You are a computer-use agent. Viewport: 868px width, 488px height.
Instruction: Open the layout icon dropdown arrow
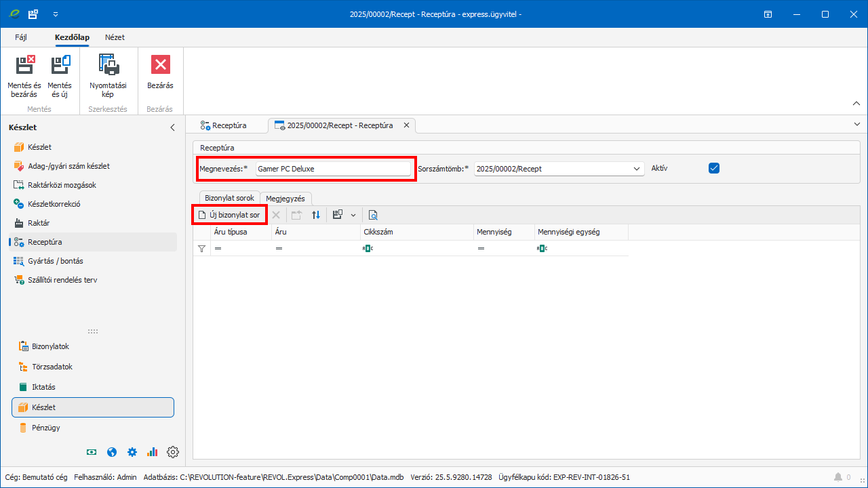(x=353, y=215)
